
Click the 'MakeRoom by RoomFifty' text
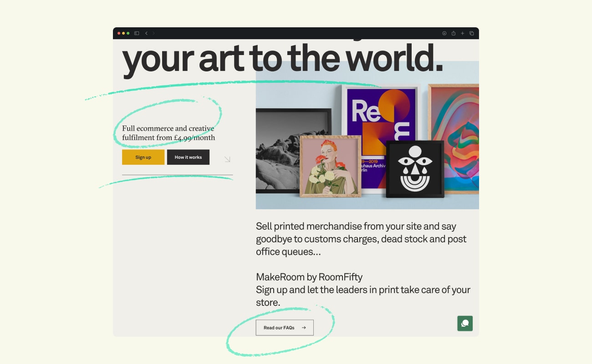(309, 277)
